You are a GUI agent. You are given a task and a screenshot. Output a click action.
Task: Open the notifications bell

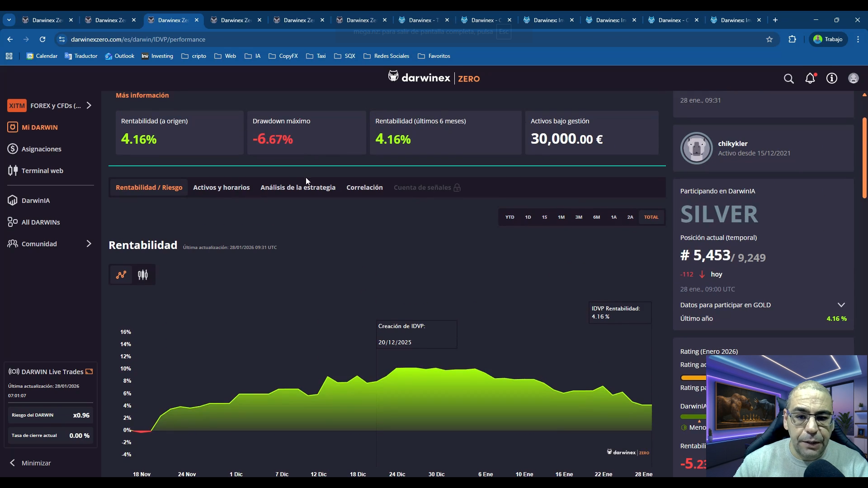tap(810, 79)
